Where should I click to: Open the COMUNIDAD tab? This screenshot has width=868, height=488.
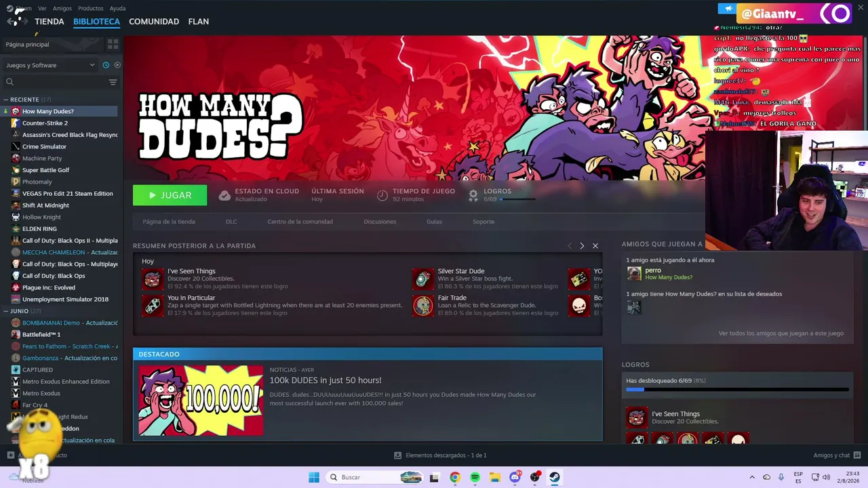click(154, 22)
